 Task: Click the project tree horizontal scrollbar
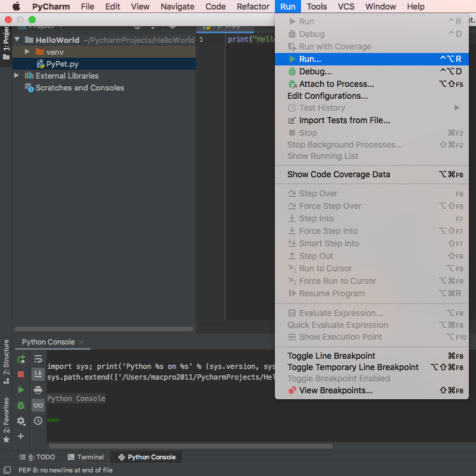pos(104,329)
